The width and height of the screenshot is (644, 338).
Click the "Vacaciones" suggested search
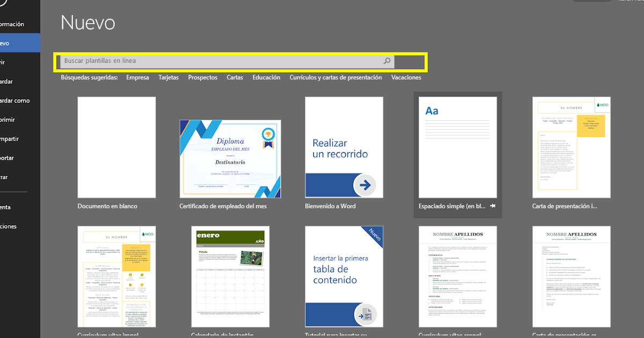406,77
